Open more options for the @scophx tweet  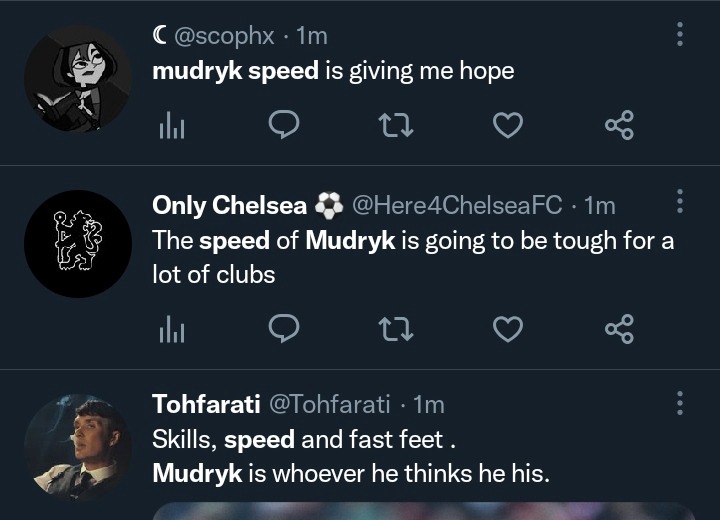[680, 35]
